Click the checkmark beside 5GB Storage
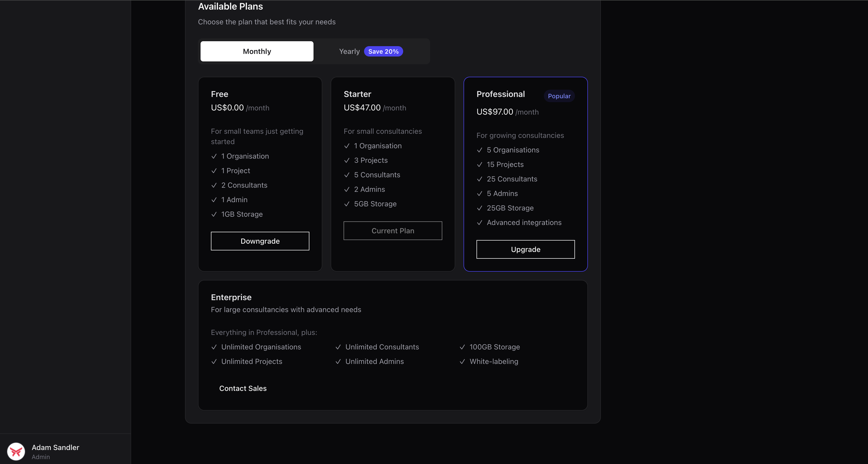The width and height of the screenshot is (868, 464). (347, 204)
